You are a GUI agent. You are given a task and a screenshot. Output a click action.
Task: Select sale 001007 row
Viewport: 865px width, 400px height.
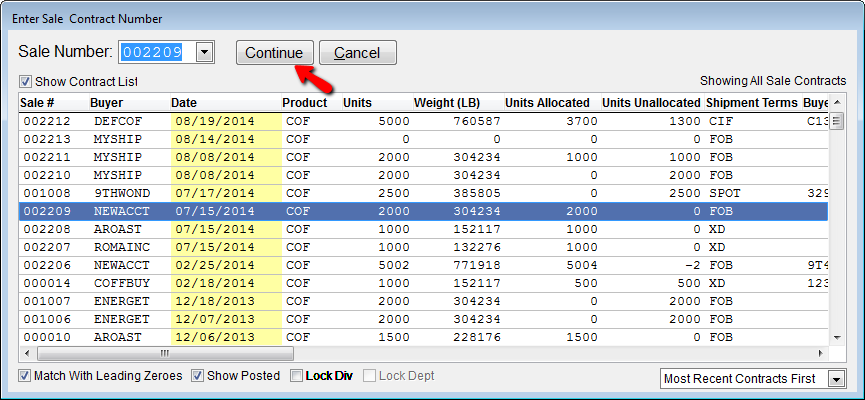tap(424, 301)
